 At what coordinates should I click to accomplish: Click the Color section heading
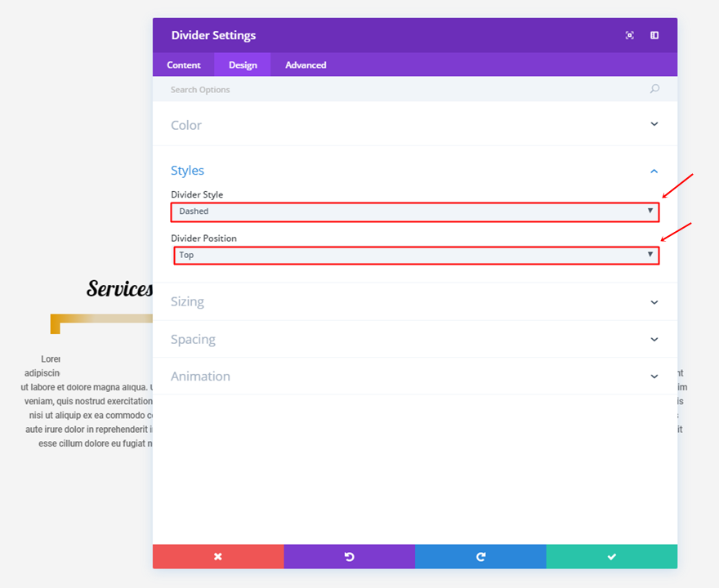click(x=186, y=125)
